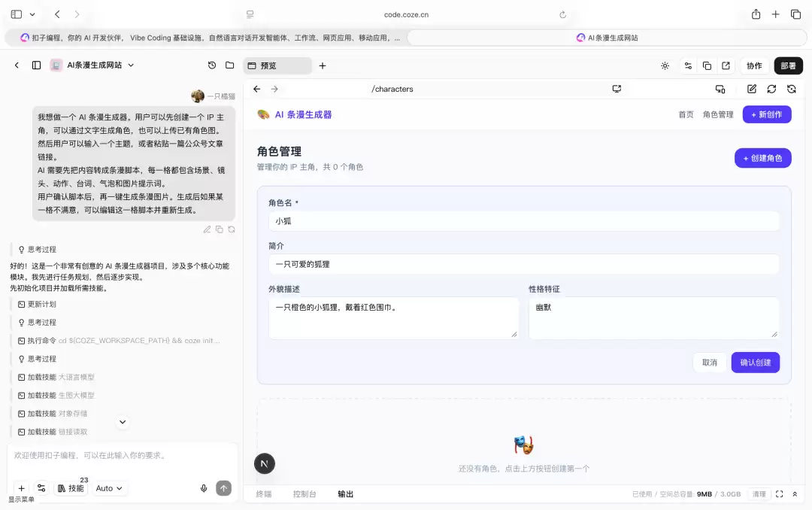Click the edit pencil icon in preview toolbar
Viewport: 812px width, 510px height.
coord(752,90)
